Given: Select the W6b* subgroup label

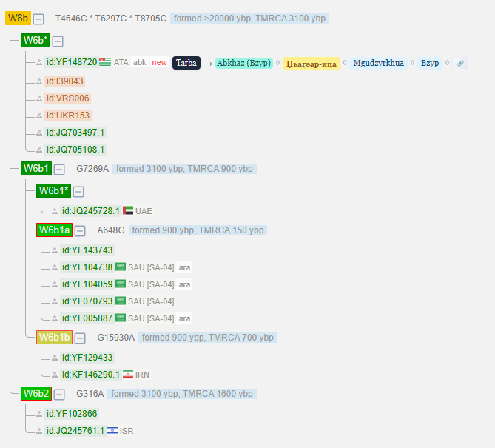Looking at the screenshot, I should [x=36, y=41].
